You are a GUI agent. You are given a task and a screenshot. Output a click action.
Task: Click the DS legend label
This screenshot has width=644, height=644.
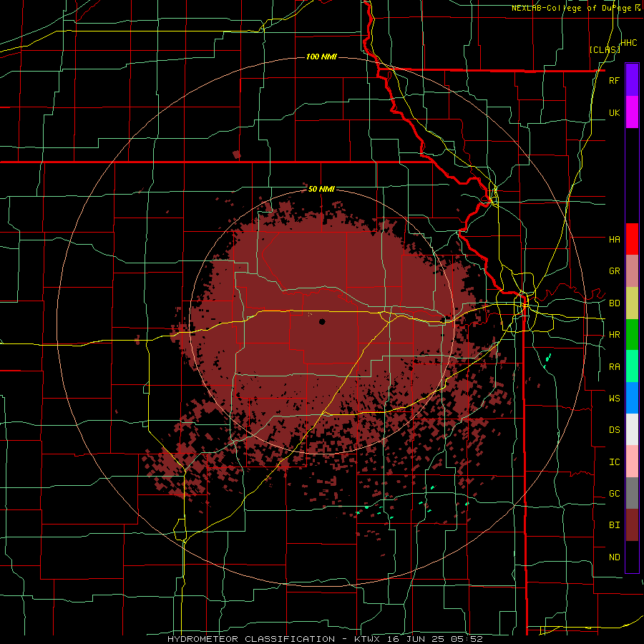coord(614,430)
